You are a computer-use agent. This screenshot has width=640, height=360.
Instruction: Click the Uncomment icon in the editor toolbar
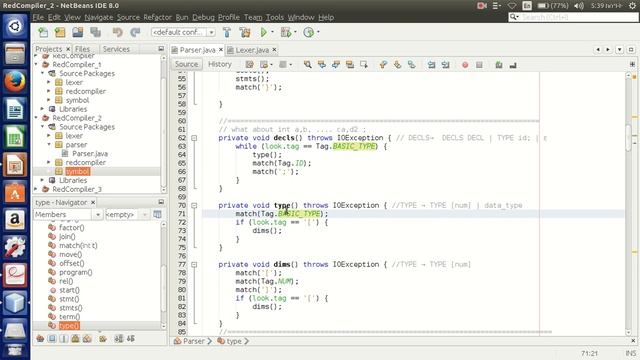(513, 64)
